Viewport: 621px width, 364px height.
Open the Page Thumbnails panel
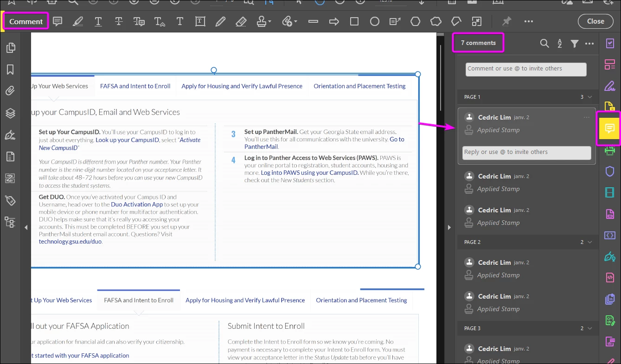(x=10, y=48)
